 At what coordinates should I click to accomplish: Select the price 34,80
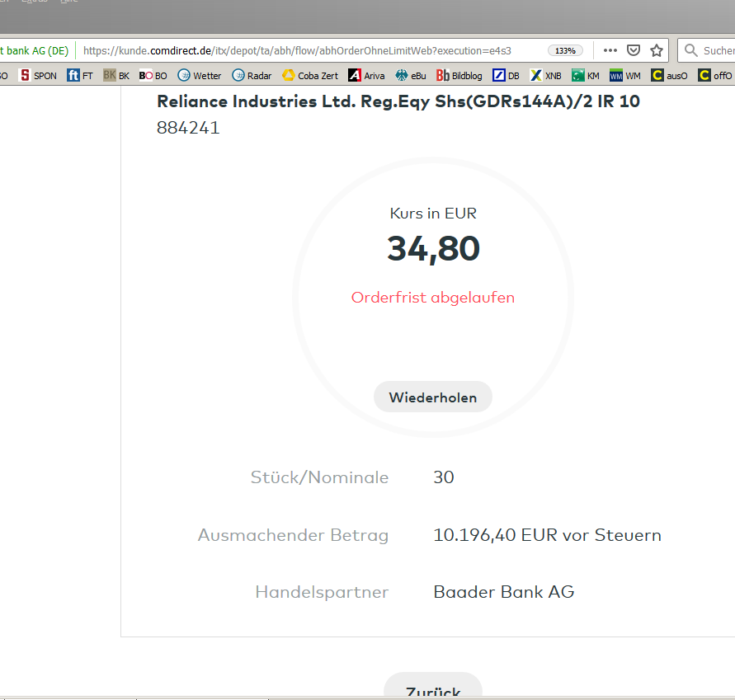click(433, 248)
